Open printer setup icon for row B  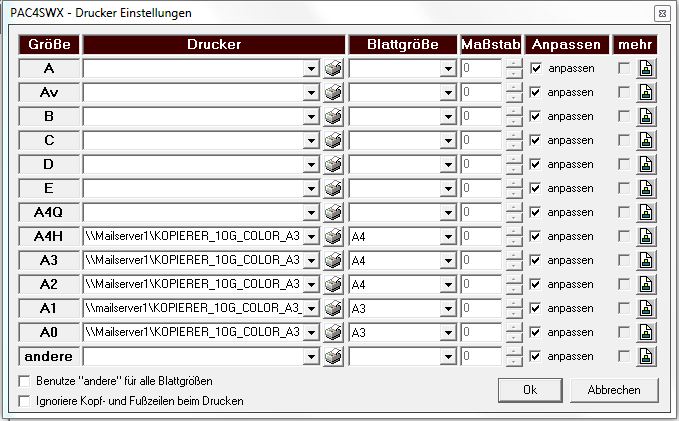pyautogui.click(x=333, y=117)
